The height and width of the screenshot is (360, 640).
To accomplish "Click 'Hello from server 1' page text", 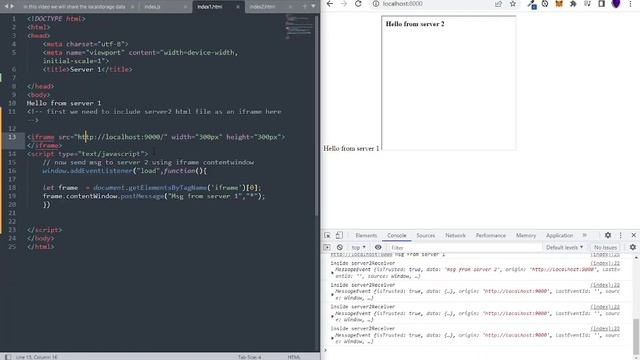I will pyautogui.click(x=351, y=149).
